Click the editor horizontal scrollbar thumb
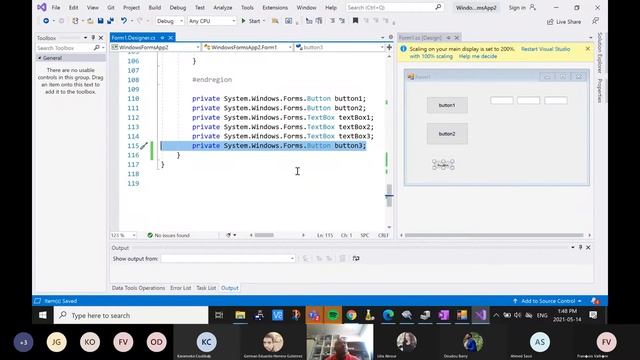640x360 pixels. pyautogui.click(x=264, y=235)
